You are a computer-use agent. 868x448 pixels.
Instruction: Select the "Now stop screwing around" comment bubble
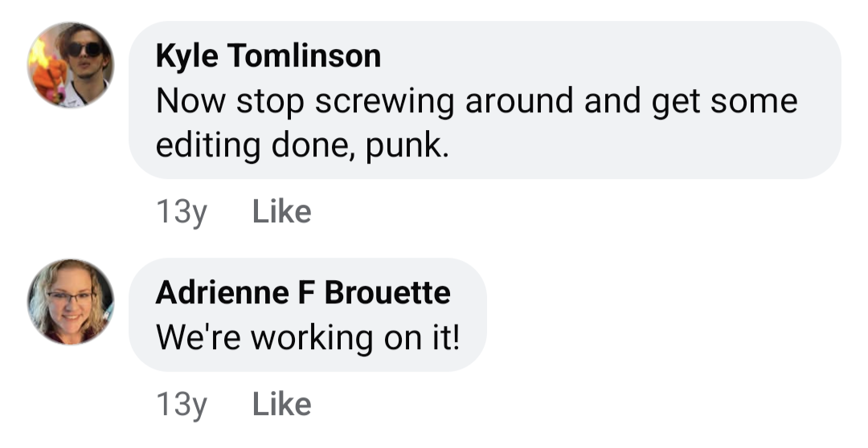tap(485, 100)
